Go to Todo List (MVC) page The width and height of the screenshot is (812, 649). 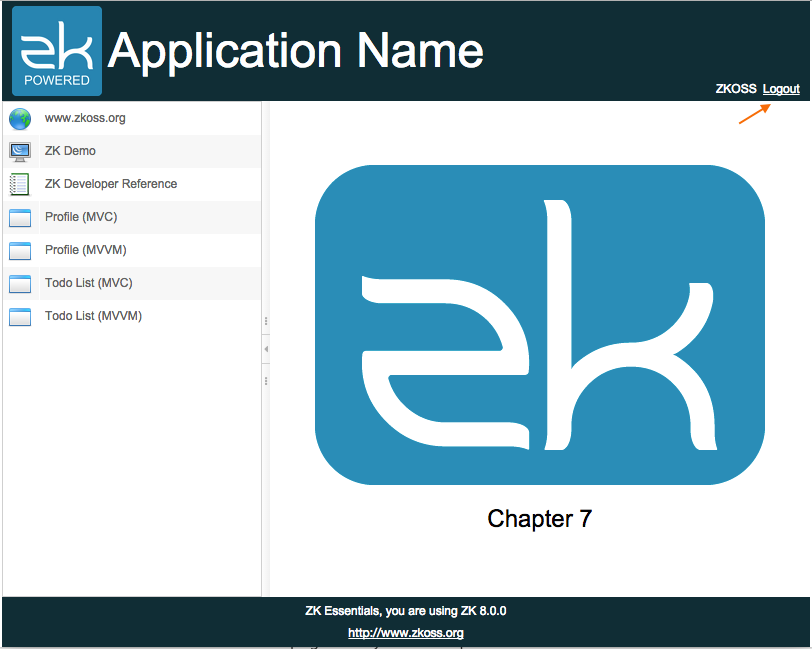(x=132, y=283)
